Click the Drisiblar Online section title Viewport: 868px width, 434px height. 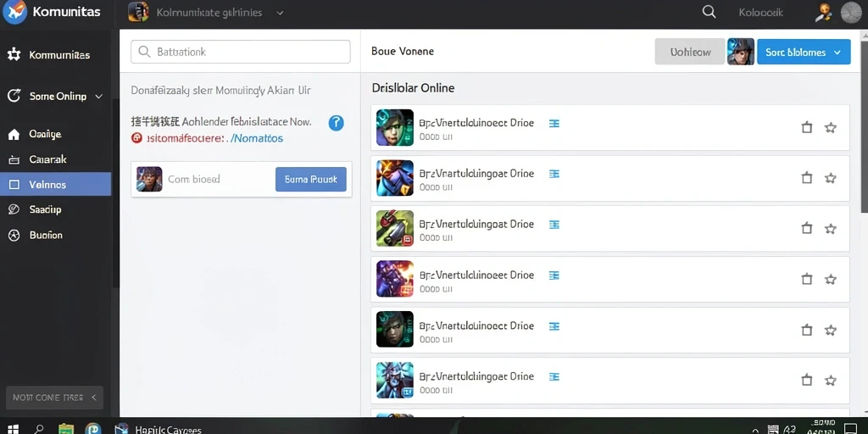[x=413, y=88]
